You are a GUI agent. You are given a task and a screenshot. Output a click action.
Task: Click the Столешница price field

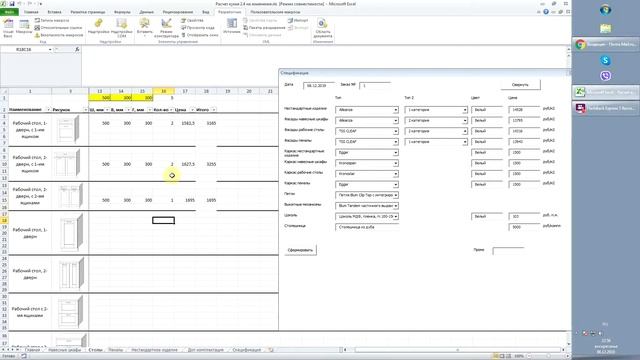coord(524,227)
